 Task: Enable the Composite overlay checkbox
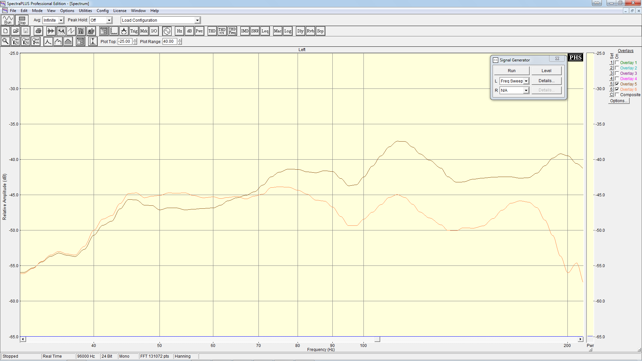click(x=617, y=95)
